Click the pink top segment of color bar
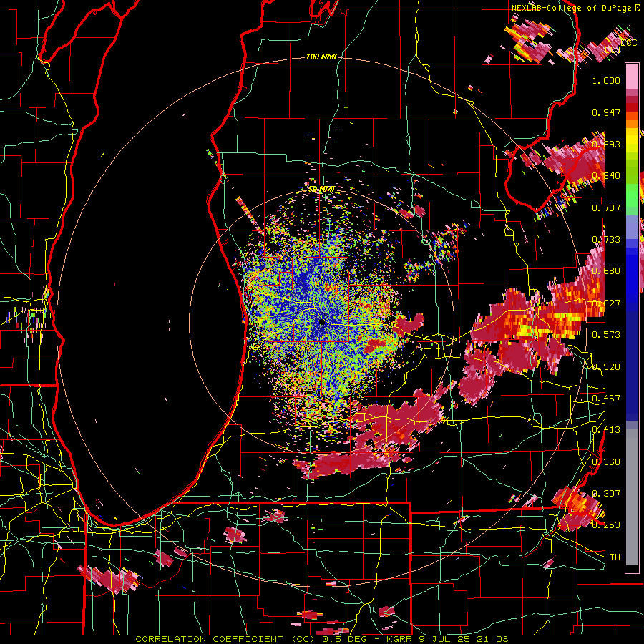644x644 pixels. point(632,76)
